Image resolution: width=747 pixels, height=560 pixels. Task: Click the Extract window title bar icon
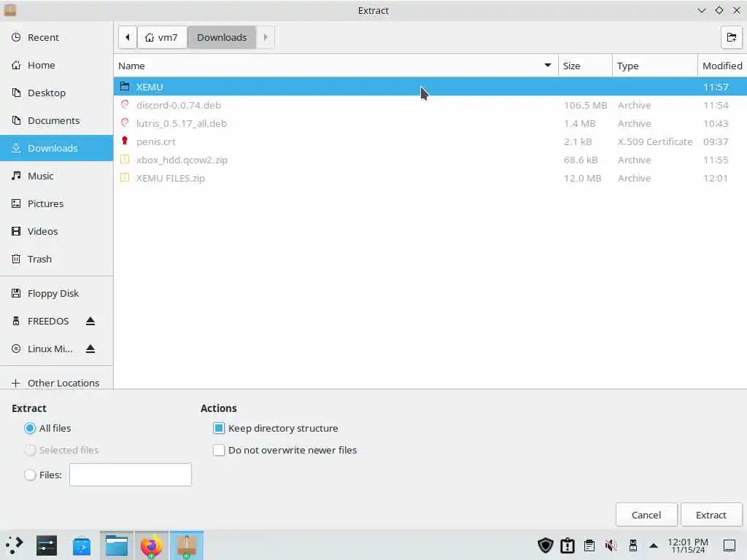pyautogui.click(x=10, y=10)
